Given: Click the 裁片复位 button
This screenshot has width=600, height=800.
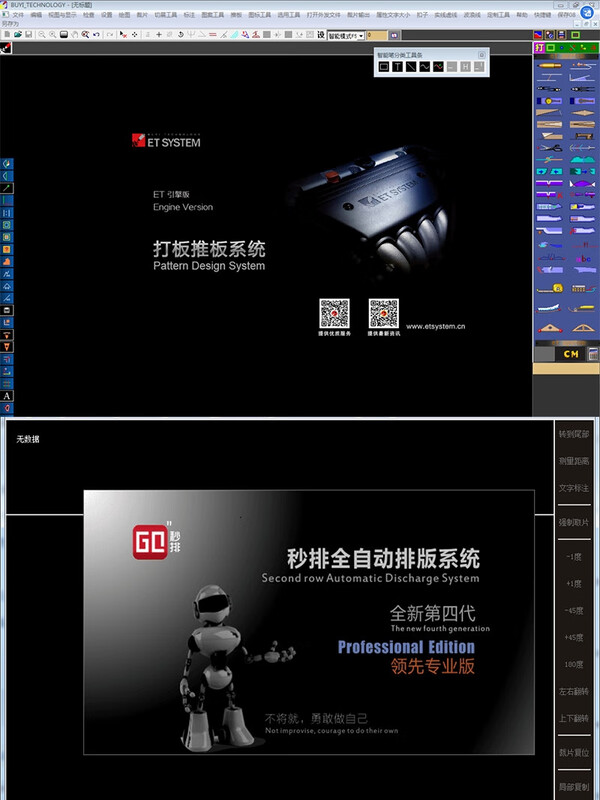Looking at the screenshot, I should tap(573, 753).
